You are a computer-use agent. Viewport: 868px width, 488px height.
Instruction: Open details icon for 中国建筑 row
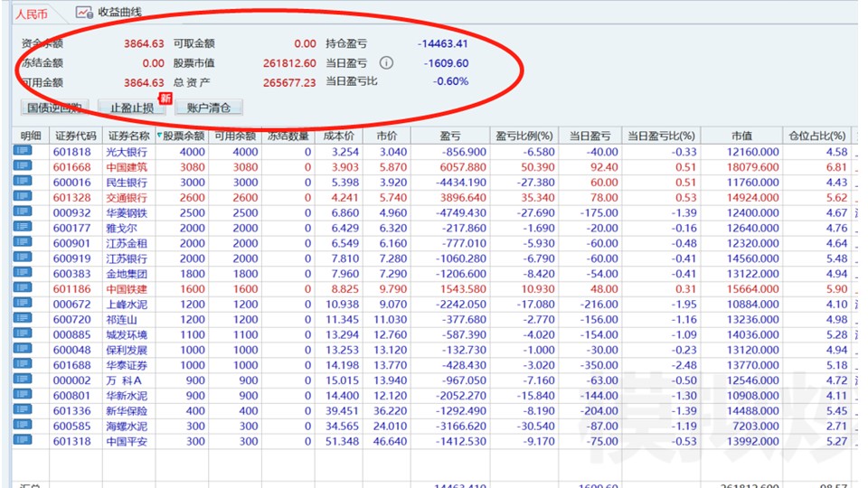click(x=22, y=165)
